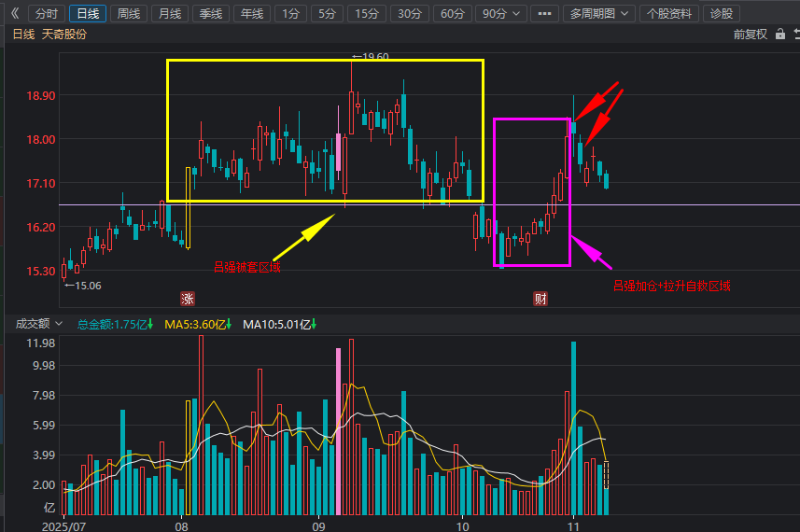Click the 16.20 price axis label
This screenshot has height=532, width=800.
click(40, 227)
